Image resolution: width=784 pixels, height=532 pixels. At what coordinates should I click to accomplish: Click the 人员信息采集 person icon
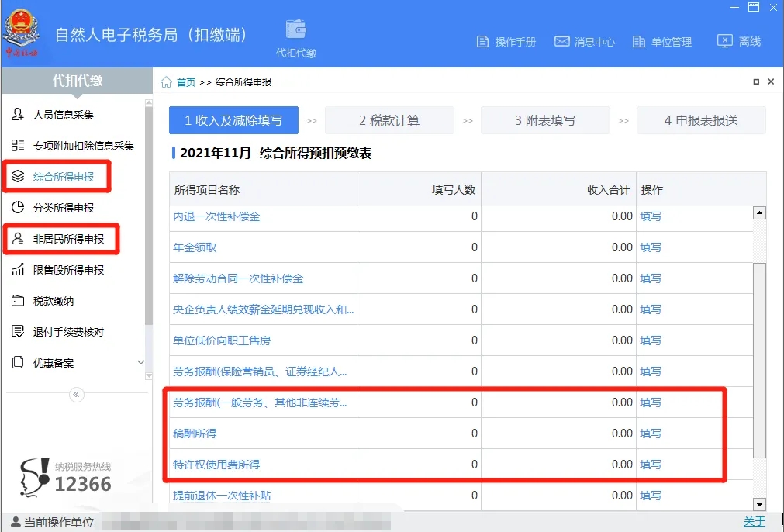(x=18, y=115)
